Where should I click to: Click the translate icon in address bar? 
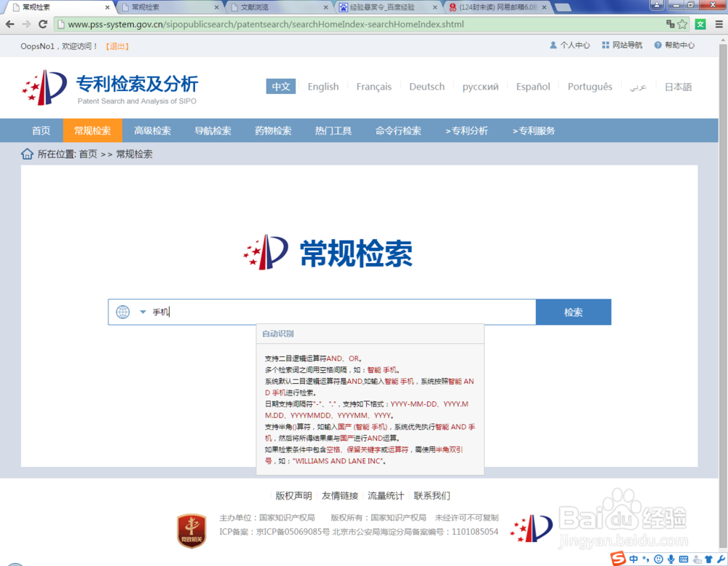670,24
